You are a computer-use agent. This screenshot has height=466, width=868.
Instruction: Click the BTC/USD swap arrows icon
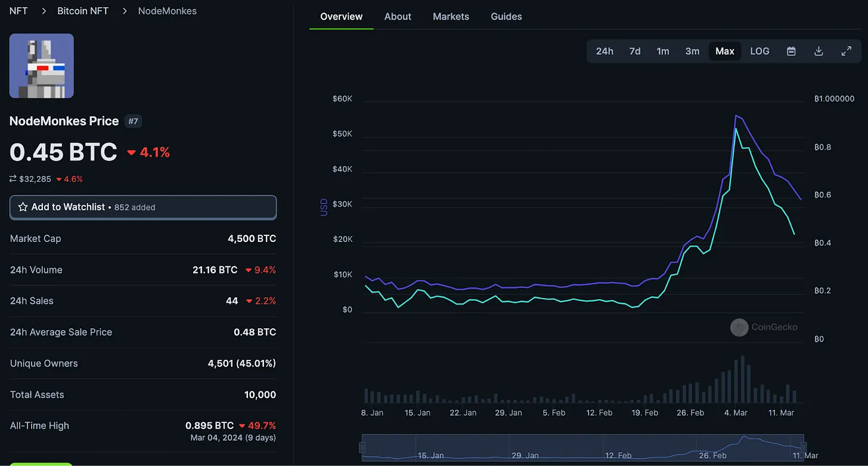coord(13,179)
